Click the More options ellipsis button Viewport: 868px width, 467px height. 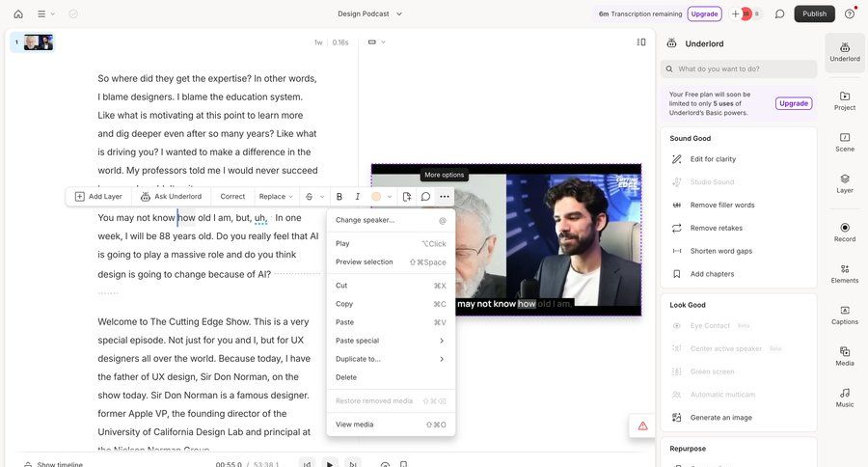tap(444, 197)
